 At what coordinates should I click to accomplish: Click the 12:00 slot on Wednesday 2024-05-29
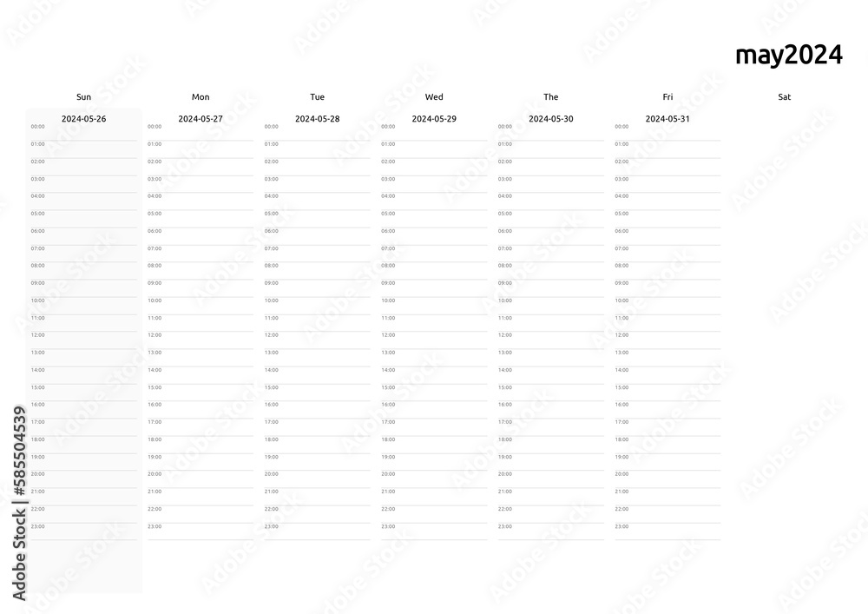(434, 340)
